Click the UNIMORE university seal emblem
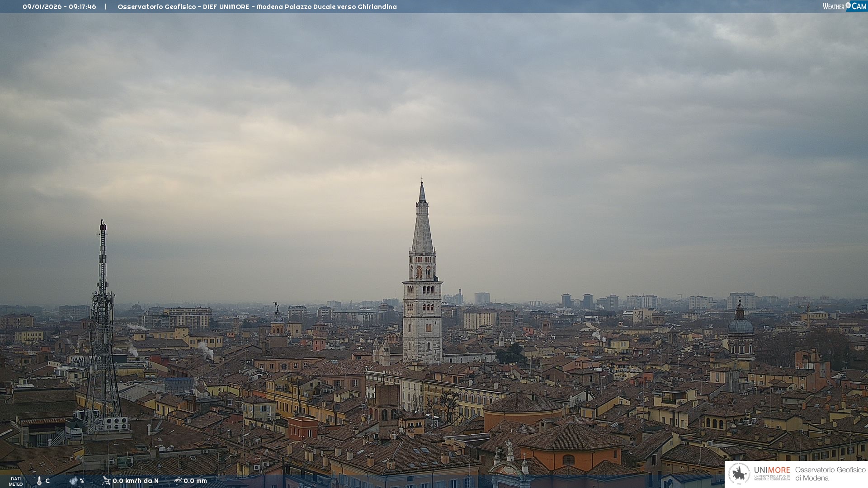This screenshot has height=488, width=868. coord(739,474)
